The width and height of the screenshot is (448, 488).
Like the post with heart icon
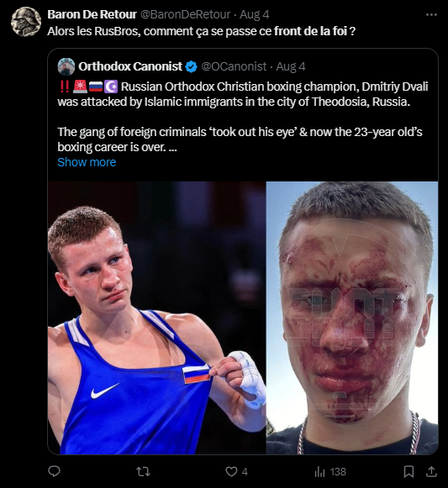[231, 472]
